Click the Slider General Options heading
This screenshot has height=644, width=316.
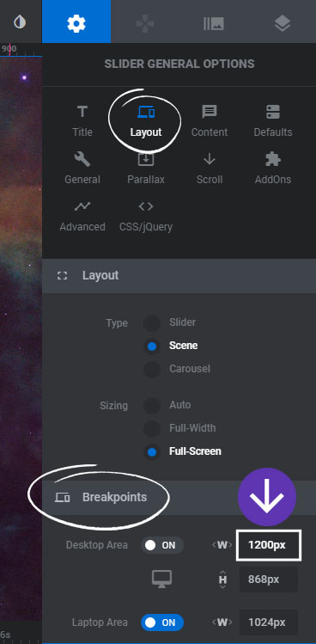tap(179, 64)
